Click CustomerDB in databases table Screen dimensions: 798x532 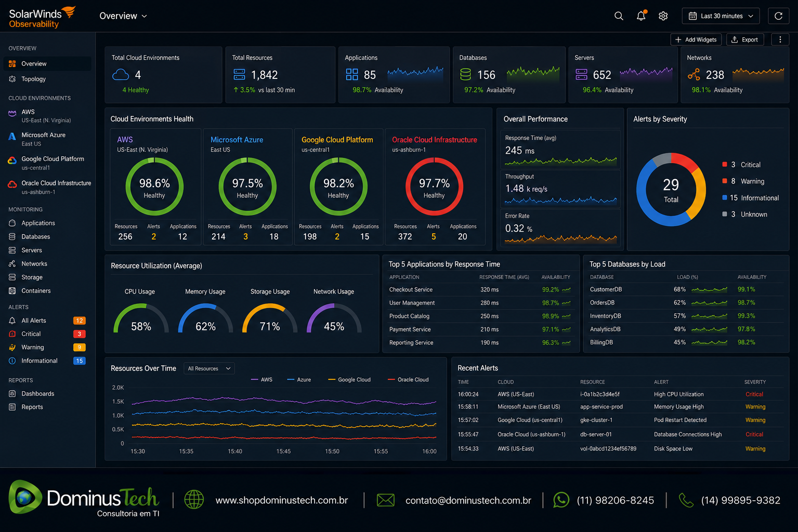(606, 289)
